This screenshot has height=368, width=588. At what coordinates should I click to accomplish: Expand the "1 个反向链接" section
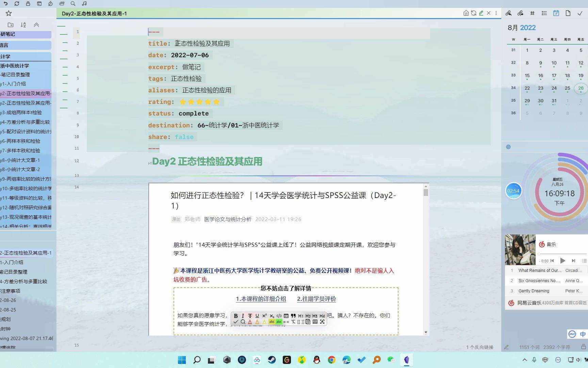[480, 347]
